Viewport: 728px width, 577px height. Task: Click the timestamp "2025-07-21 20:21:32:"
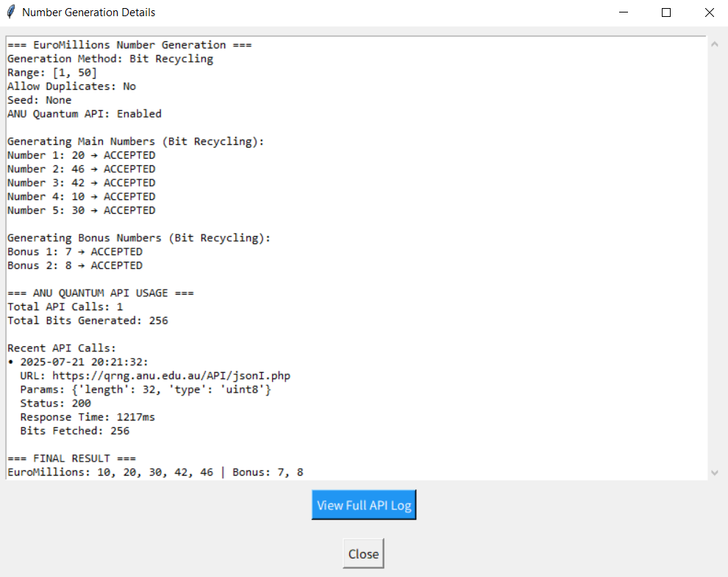[84, 362]
